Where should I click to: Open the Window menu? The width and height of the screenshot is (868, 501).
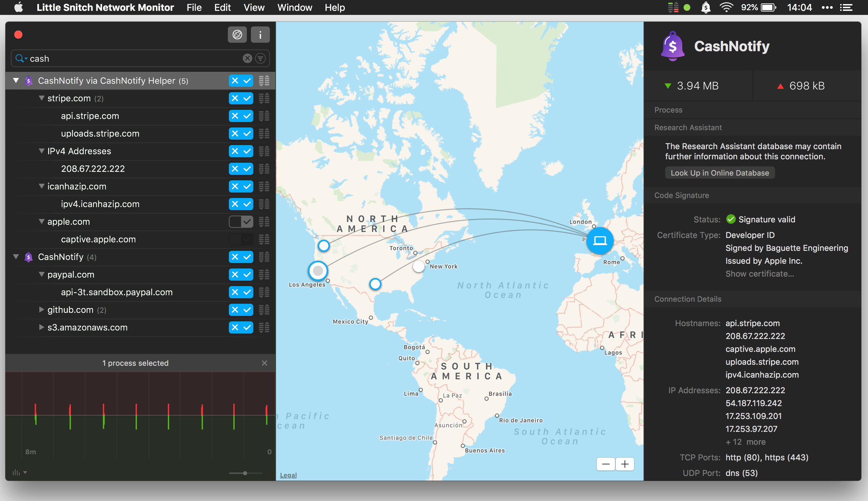coord(295,7)
